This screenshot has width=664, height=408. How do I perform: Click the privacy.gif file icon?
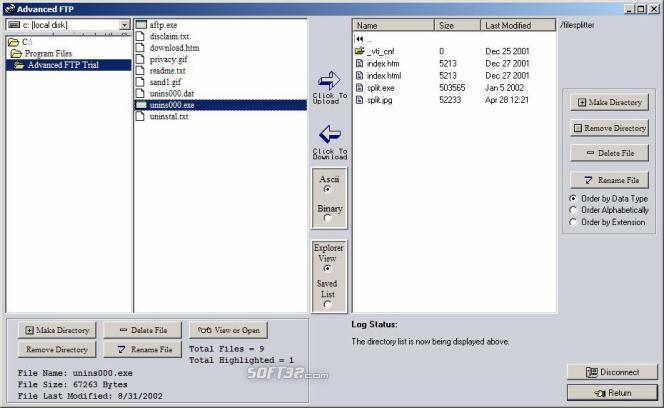140,59
